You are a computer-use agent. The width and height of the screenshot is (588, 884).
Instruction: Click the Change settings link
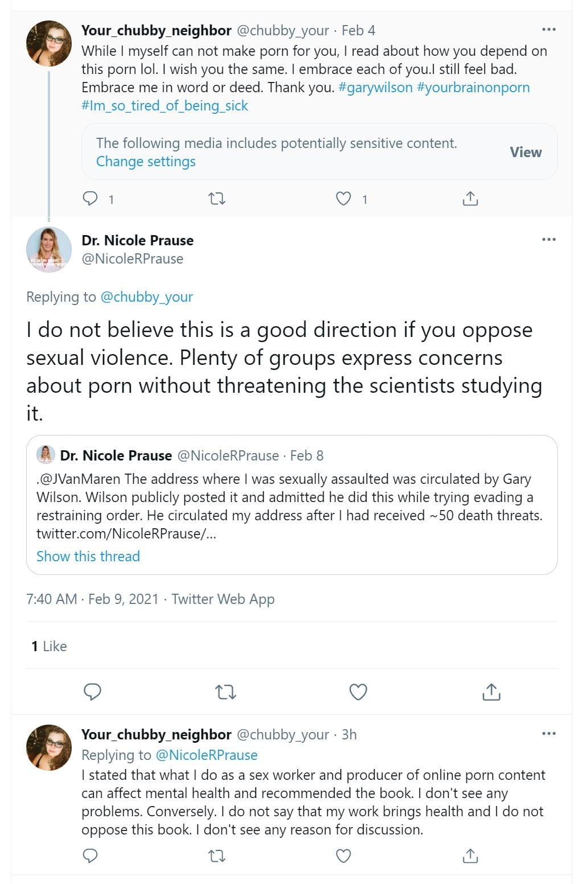pyautogui.click(x=146, y=162)
